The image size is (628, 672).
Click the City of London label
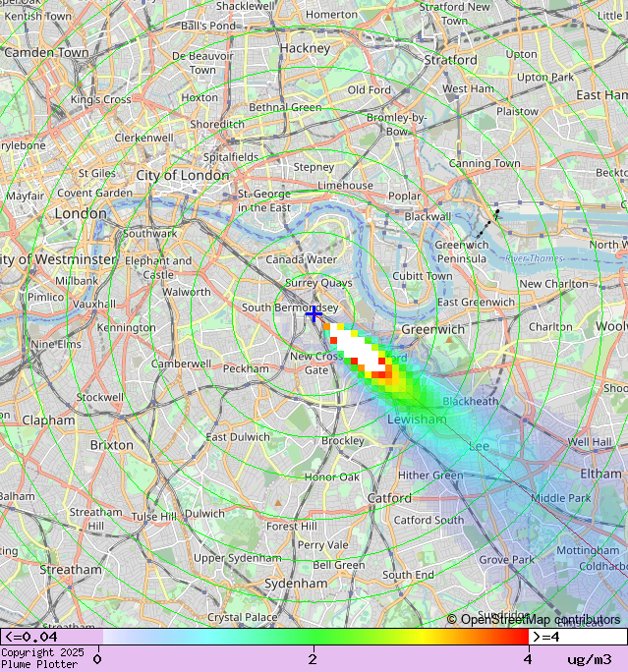click(183, 175)
